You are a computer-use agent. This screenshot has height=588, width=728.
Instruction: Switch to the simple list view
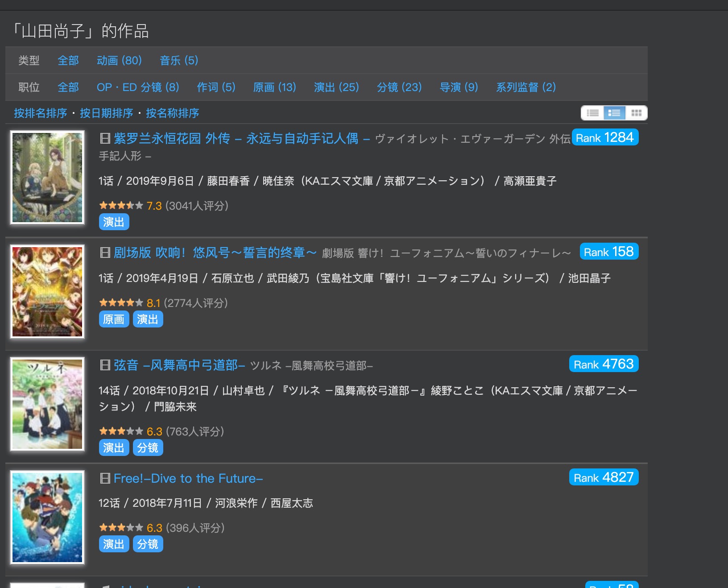click(593, 113)
